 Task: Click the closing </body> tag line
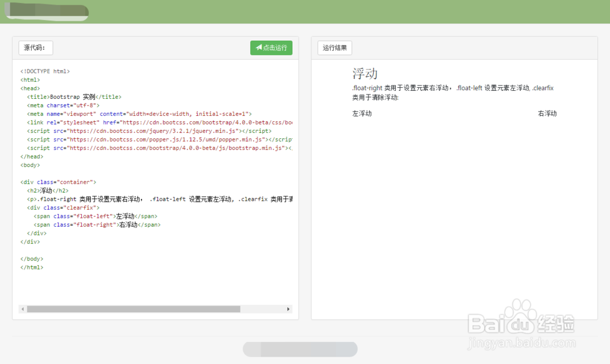32,259
